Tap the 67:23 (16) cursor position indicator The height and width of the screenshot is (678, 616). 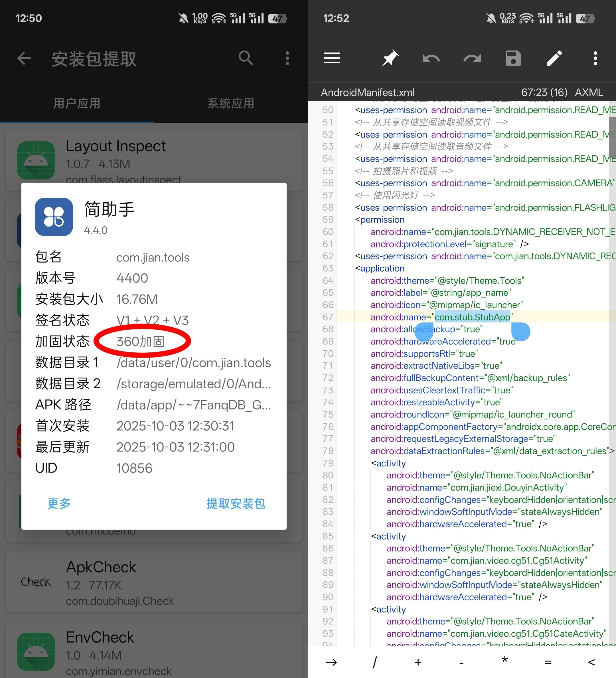(x=544, y=92)
